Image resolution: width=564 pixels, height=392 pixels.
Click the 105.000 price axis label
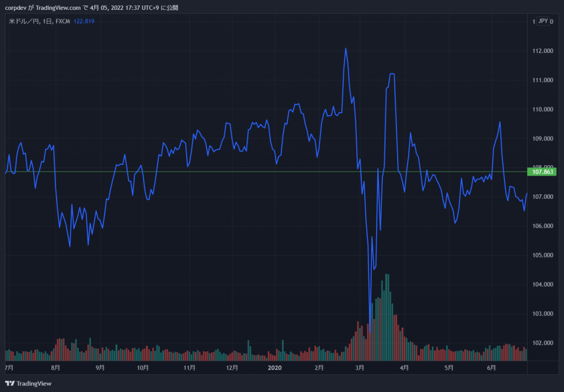click(543, 255)
